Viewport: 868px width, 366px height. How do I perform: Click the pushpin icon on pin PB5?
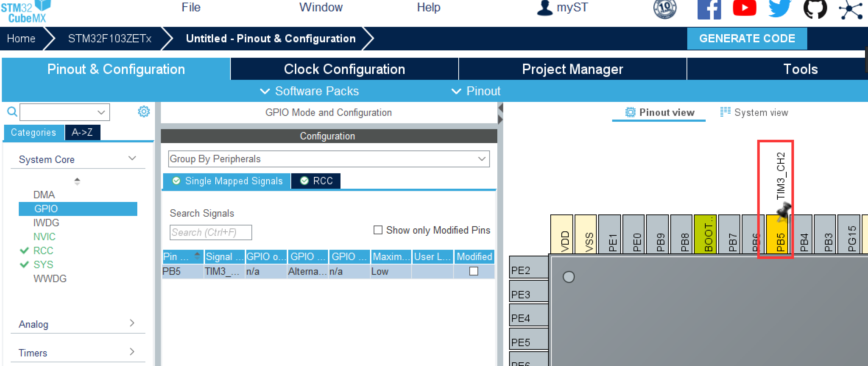784,212
